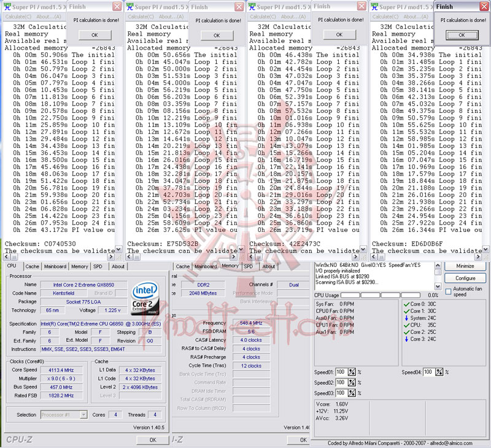Open Mainboard tab in second CPU-Z window
This screenshot has height=448, width=491.
tap(206, 266)
